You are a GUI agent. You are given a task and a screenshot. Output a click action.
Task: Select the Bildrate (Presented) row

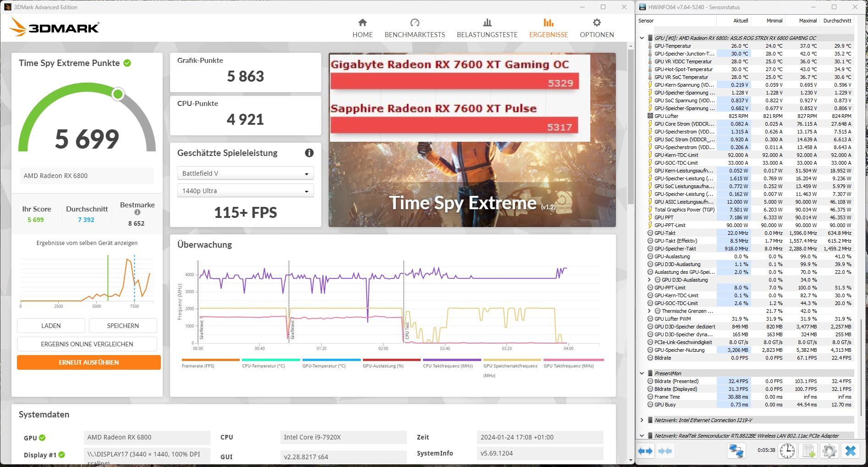click(x=750, y=381)
